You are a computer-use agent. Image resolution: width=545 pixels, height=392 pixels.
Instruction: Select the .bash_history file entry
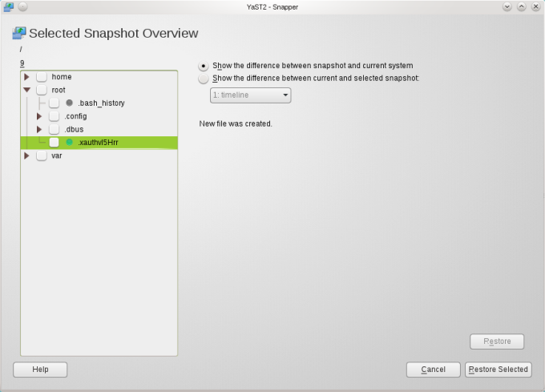tap(101, 103)
